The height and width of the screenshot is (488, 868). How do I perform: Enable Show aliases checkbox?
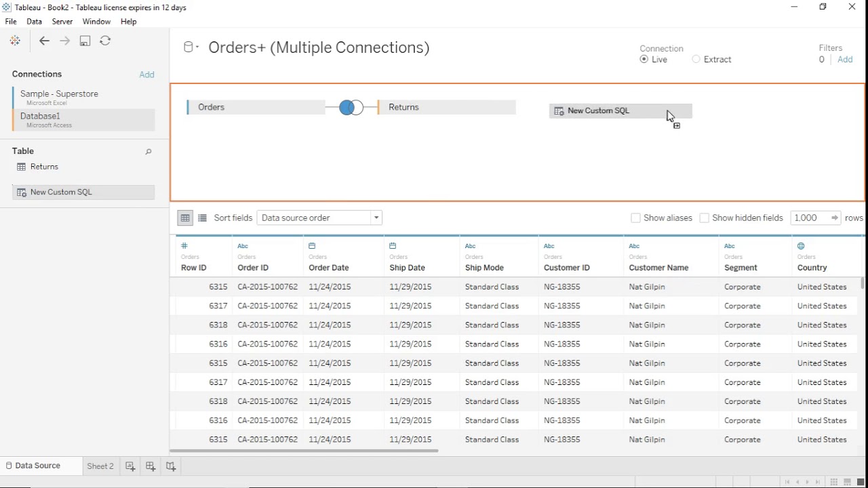(x=635, y=218)
